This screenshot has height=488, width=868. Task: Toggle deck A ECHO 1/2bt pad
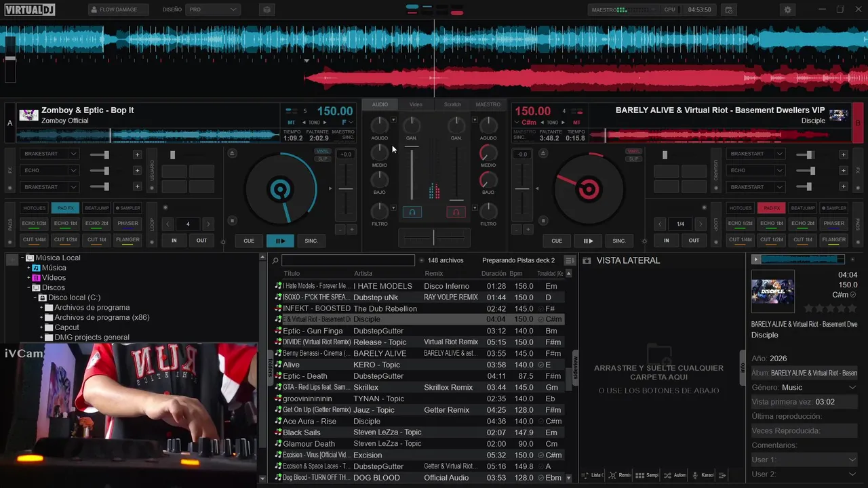point(34,223)
